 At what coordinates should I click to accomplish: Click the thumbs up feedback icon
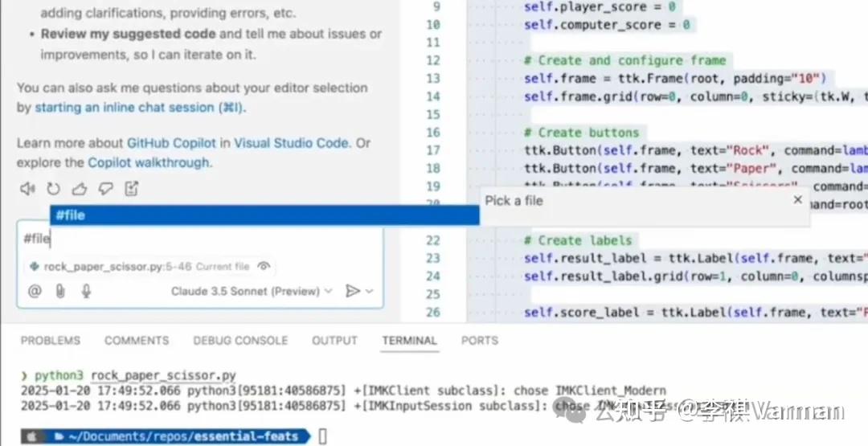click(x=79, y=189)
